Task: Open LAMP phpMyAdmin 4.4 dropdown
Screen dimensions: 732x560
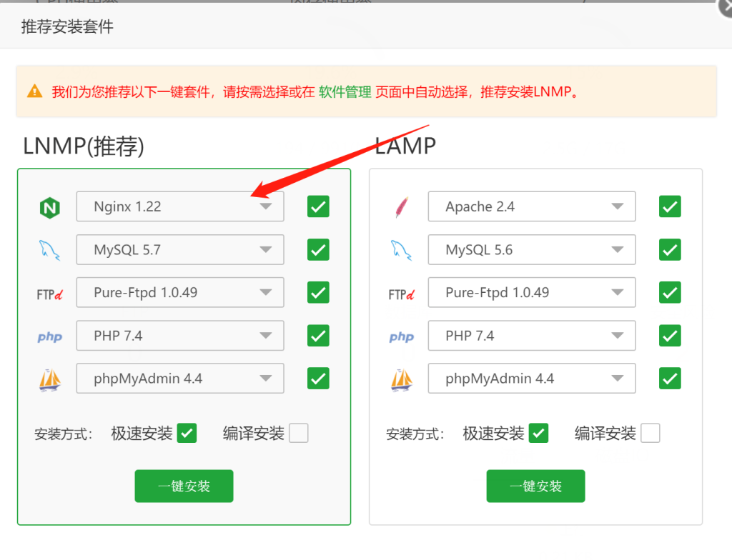Action: click(x=532, y=379)
